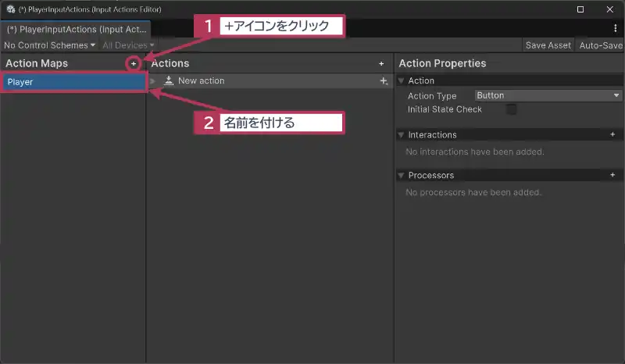
Task: Toggle the Auto-Save option
Action: pos(600,45)
